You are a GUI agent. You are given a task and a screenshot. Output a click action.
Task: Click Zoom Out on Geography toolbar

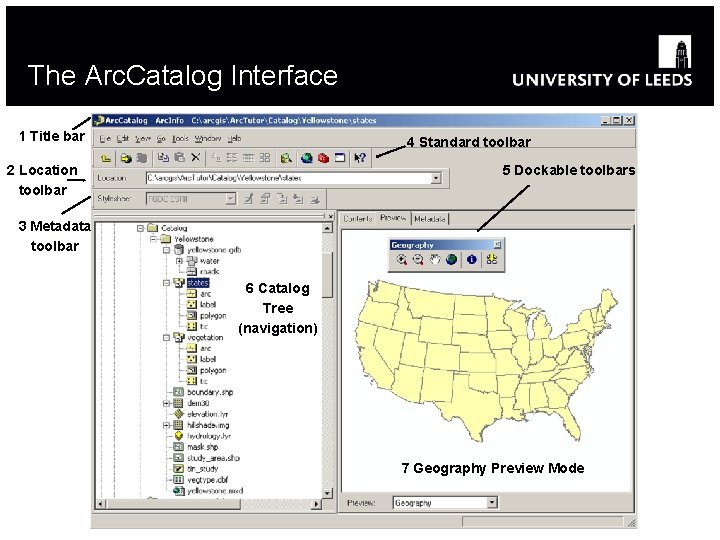[x=418, y=260]
